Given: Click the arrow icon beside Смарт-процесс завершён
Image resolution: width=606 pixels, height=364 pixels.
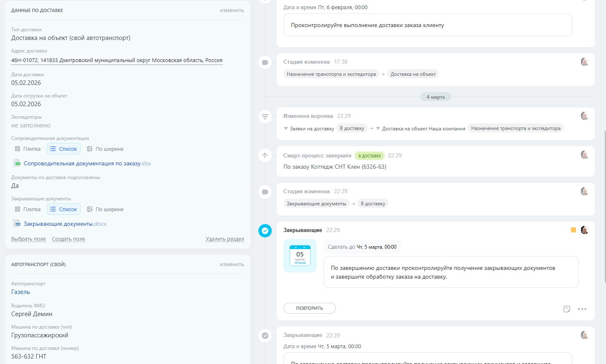Looking at the screenshot, I should (265, 155).
